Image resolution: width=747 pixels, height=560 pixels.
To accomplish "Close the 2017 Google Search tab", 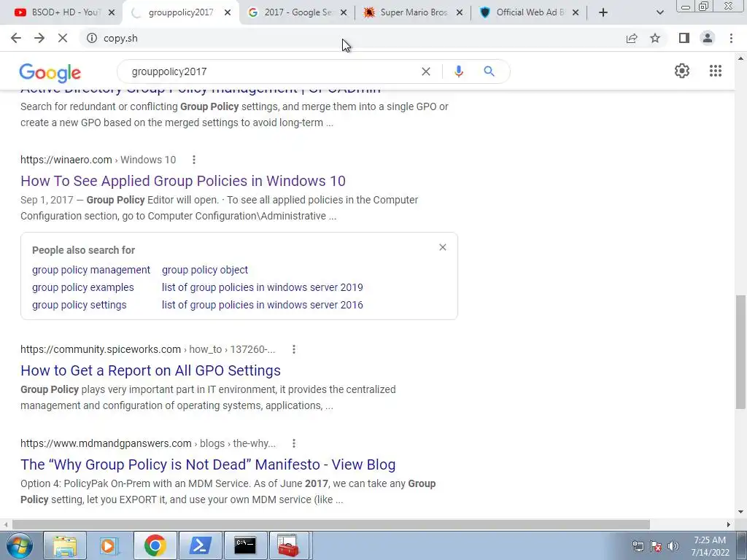I will [344, 13].
